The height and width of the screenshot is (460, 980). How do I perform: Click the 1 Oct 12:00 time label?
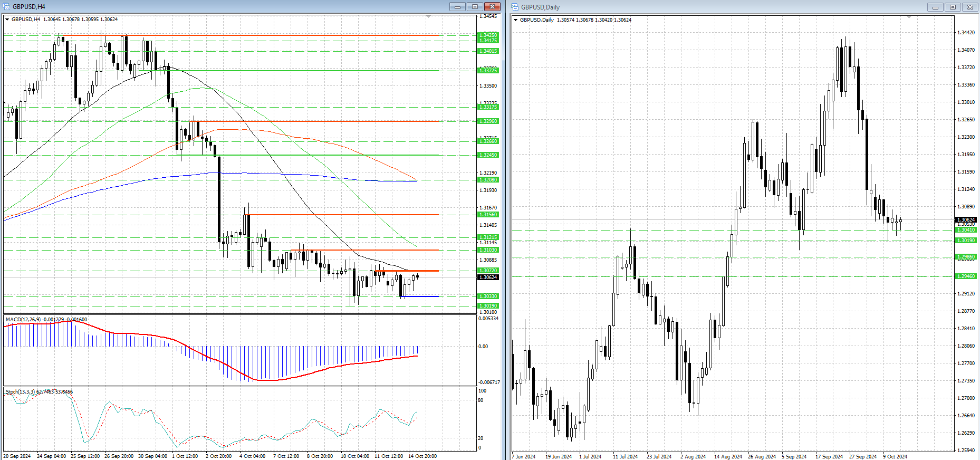pyautogui.click(x=185, y=456)
